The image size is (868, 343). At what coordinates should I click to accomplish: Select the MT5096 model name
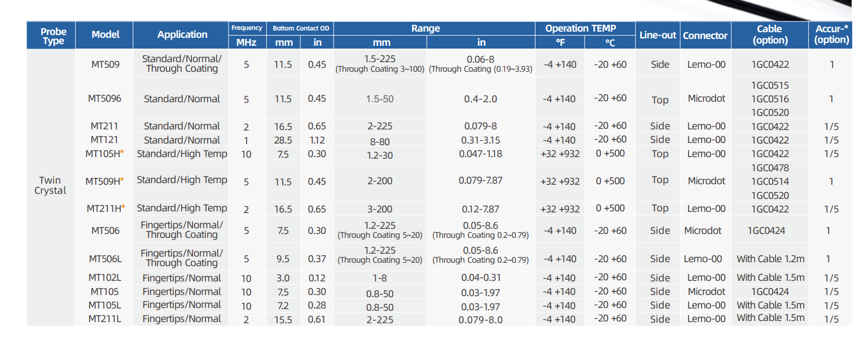pos(104,98)
